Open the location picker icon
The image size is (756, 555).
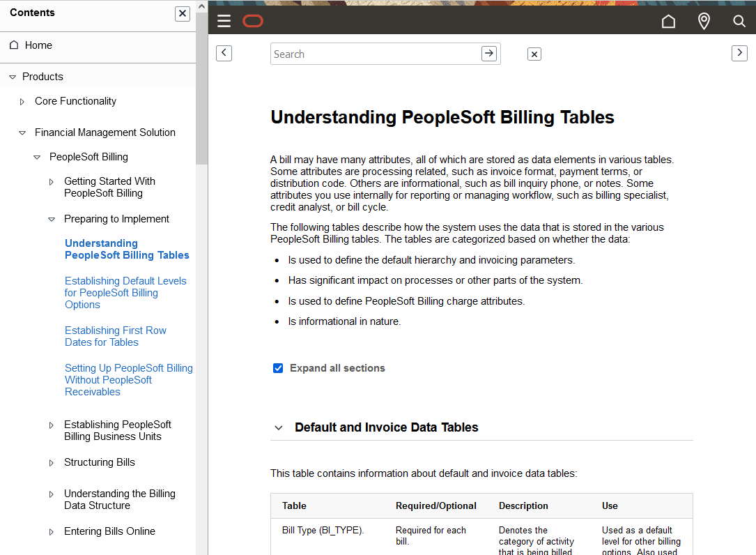pyautogui.click(x=704, y=21)
